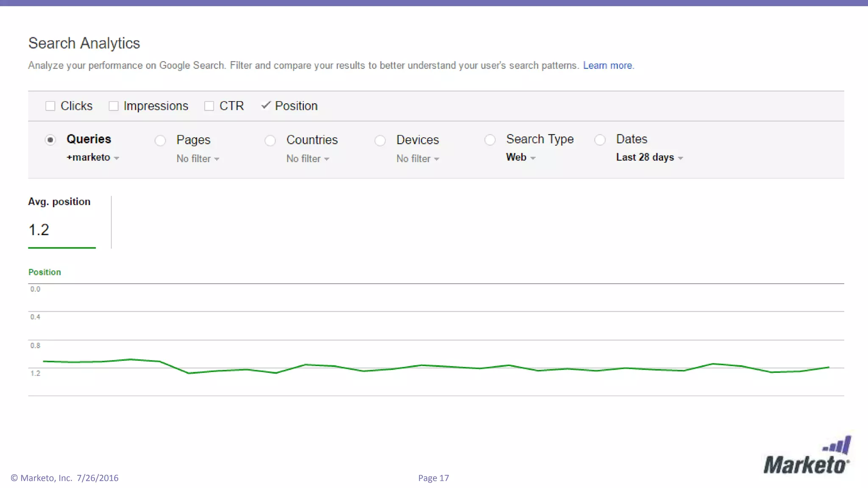The image size is (868, 488).
Task: Choose the Dates radio button
Action: [x=600, y=140]
